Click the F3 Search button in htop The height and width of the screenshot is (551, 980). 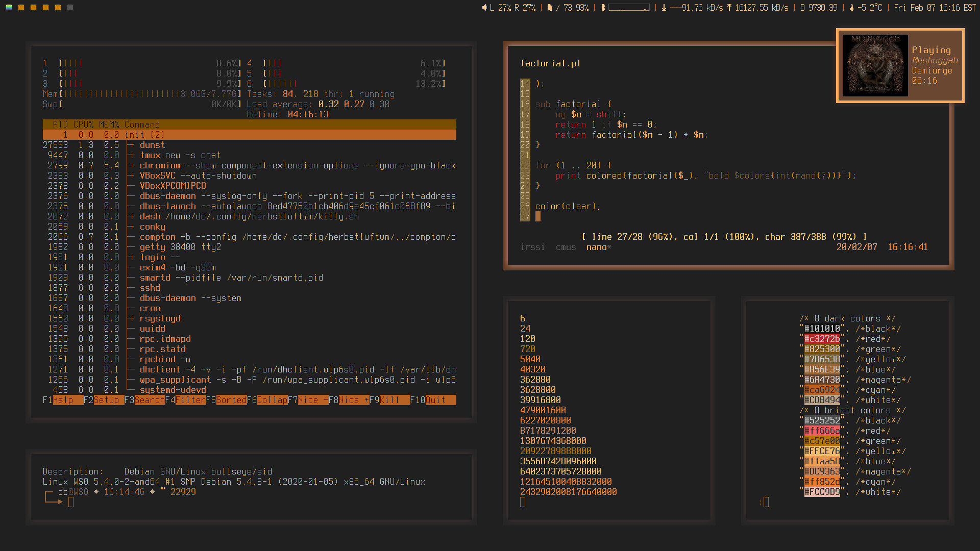(x=150, y=400)
